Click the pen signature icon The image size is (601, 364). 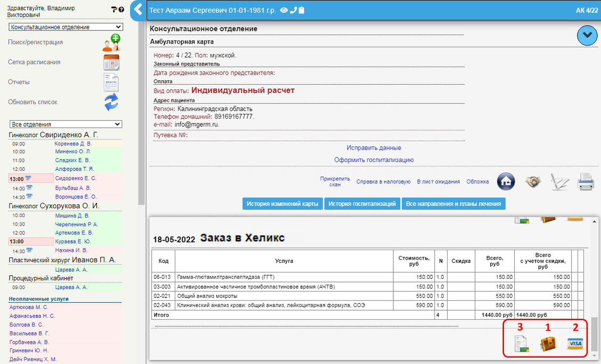pyautogui.click(x=559, y=181)
